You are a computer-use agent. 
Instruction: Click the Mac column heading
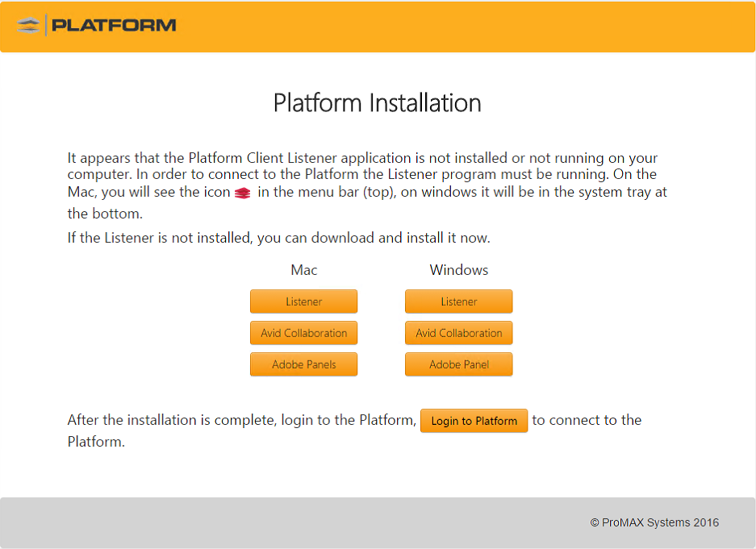click(303, 270)
